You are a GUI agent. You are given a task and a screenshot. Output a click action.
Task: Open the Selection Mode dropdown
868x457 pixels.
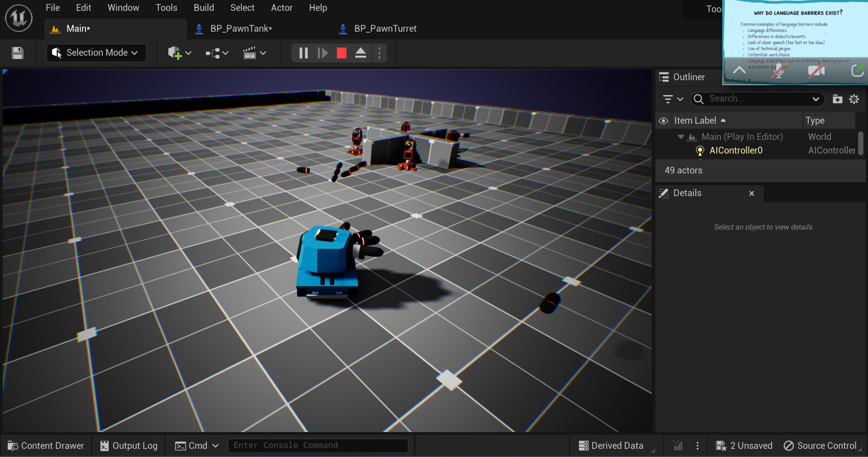95,53
